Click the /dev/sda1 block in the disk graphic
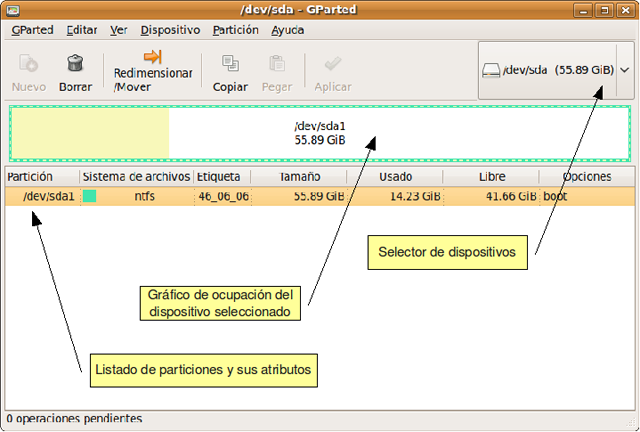This screenshot has height=432, width=640. point(319,133)
